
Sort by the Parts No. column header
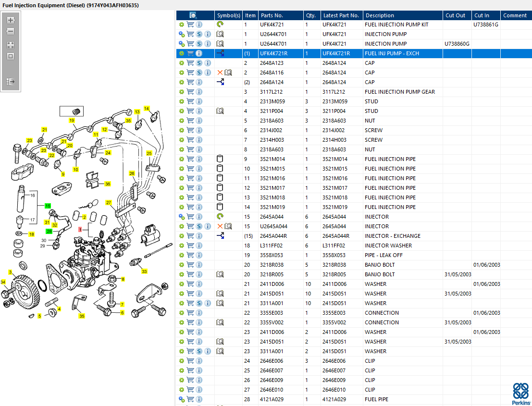[x=281, y=15]
